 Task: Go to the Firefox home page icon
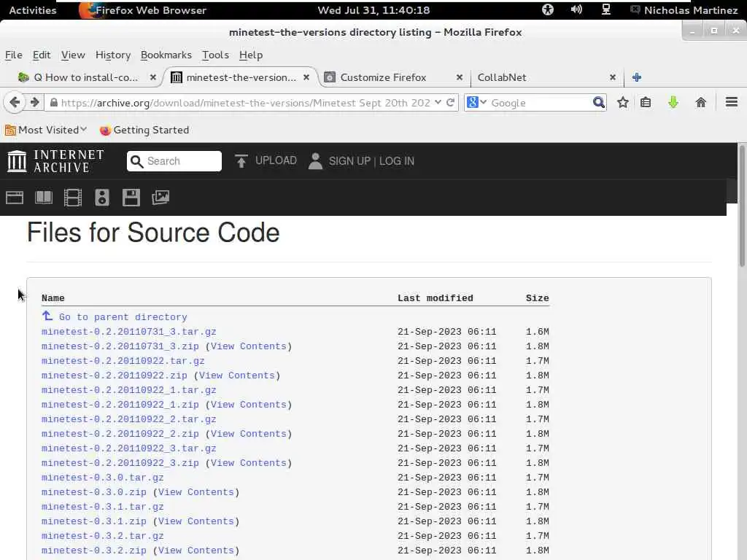(701, 102)
